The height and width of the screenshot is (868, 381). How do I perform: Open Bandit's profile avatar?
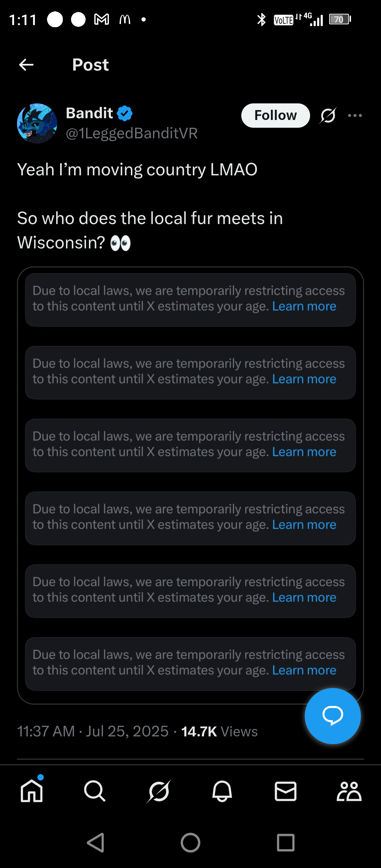(37, 123)
